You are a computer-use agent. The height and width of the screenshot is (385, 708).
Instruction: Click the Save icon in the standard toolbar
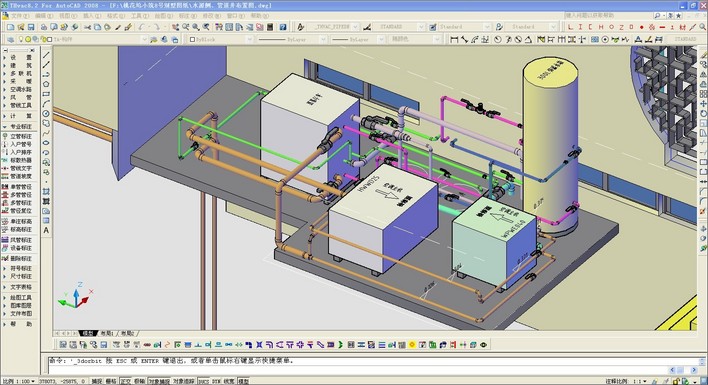pos(31,27)
